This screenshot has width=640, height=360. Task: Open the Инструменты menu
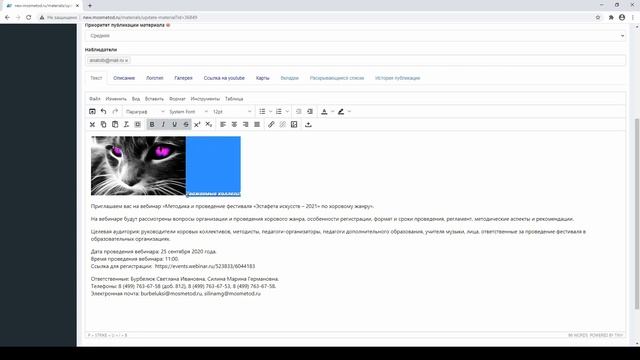coord(205,99)
